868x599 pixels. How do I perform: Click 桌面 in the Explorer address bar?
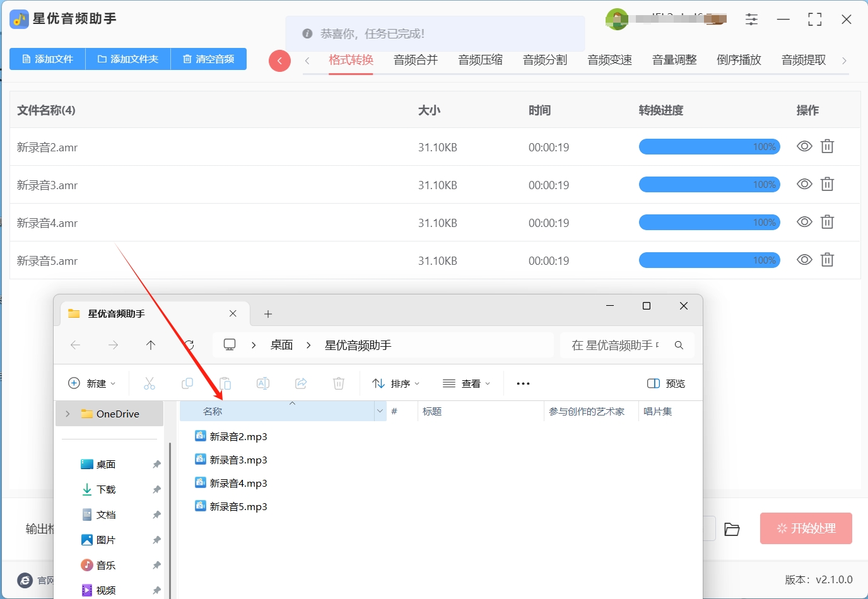pyautogui.click(x=282, y=345)
